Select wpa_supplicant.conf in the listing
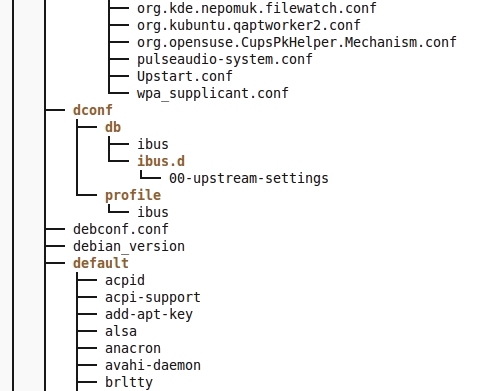 pyautogui.click(x=213, y=94)
